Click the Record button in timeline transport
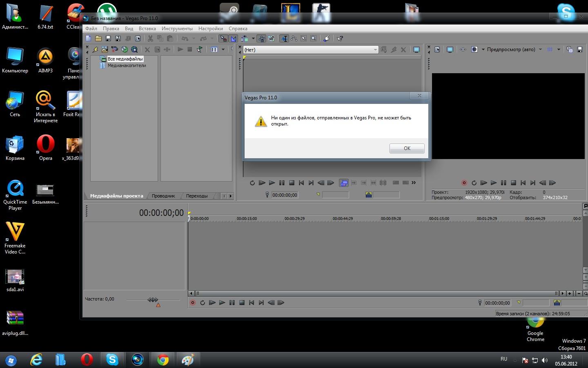The width and height of the screenshot is (588, 368). [x=193, y=303]
